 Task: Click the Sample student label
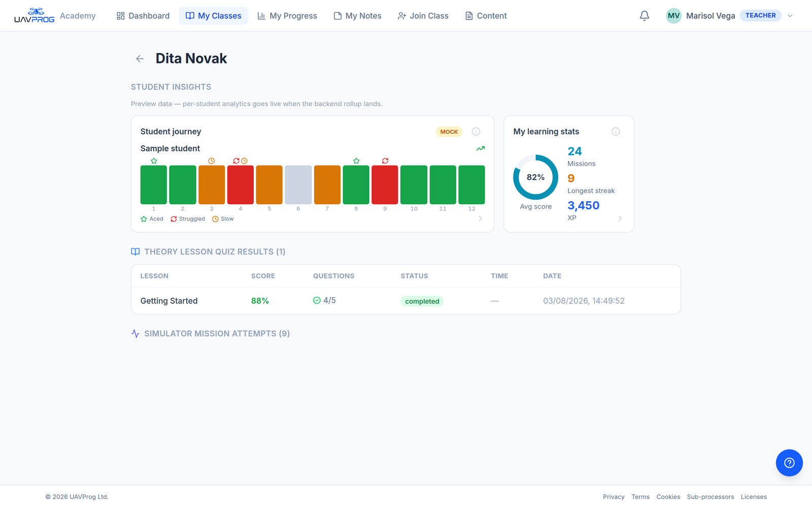170,148
